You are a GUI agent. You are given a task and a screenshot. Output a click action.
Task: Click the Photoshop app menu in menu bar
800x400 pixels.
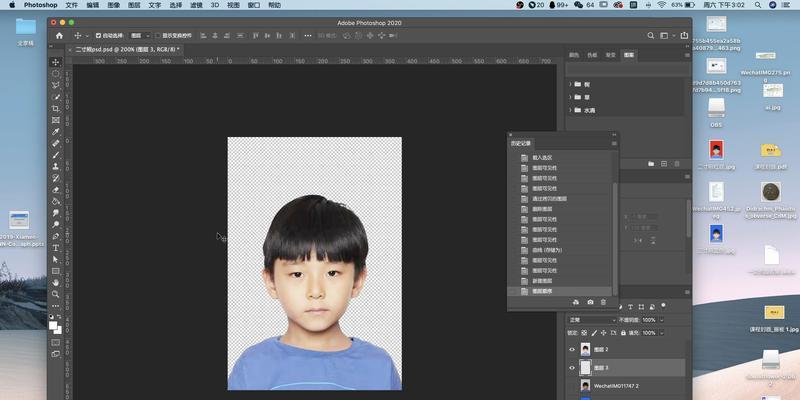40,5
